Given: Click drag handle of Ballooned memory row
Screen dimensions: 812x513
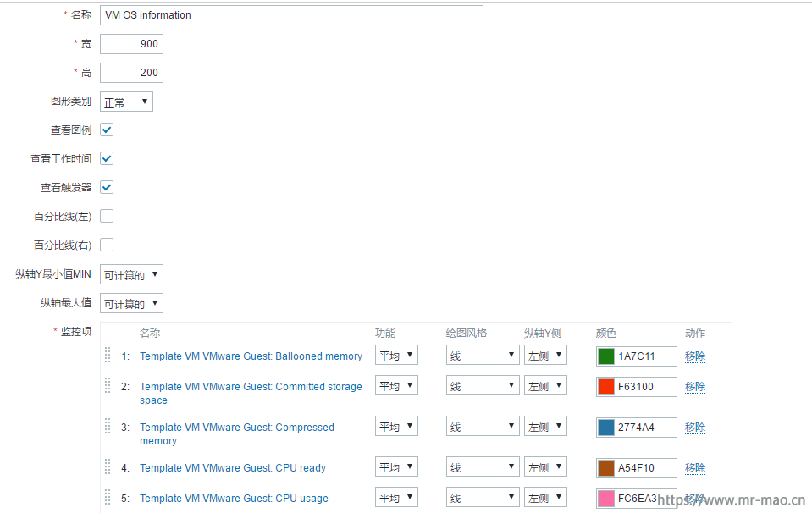Looking at the screenshot, I should (x=108, y=355).
